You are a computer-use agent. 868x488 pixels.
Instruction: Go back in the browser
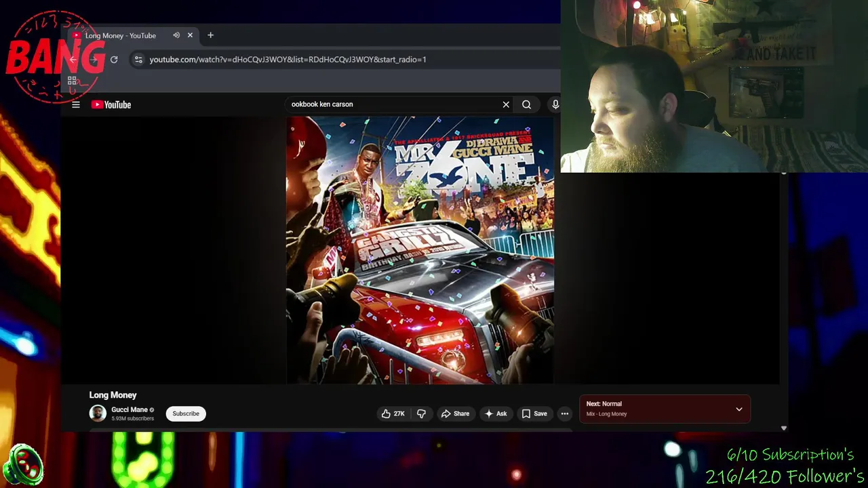[x=73, y=60]
